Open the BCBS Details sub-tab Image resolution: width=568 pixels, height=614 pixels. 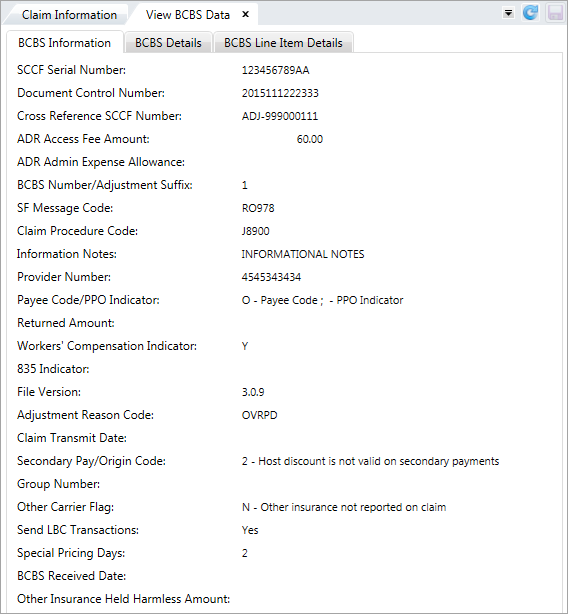click(168, 43)
